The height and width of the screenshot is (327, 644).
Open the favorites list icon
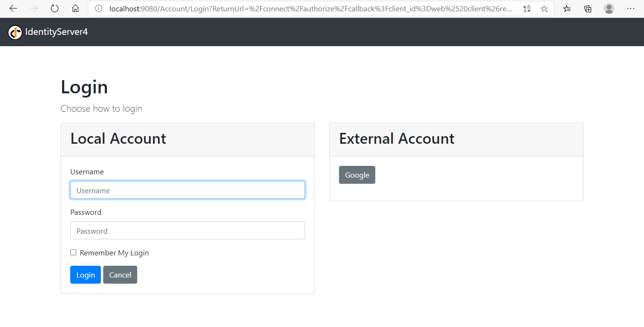(x=567, y=8)
